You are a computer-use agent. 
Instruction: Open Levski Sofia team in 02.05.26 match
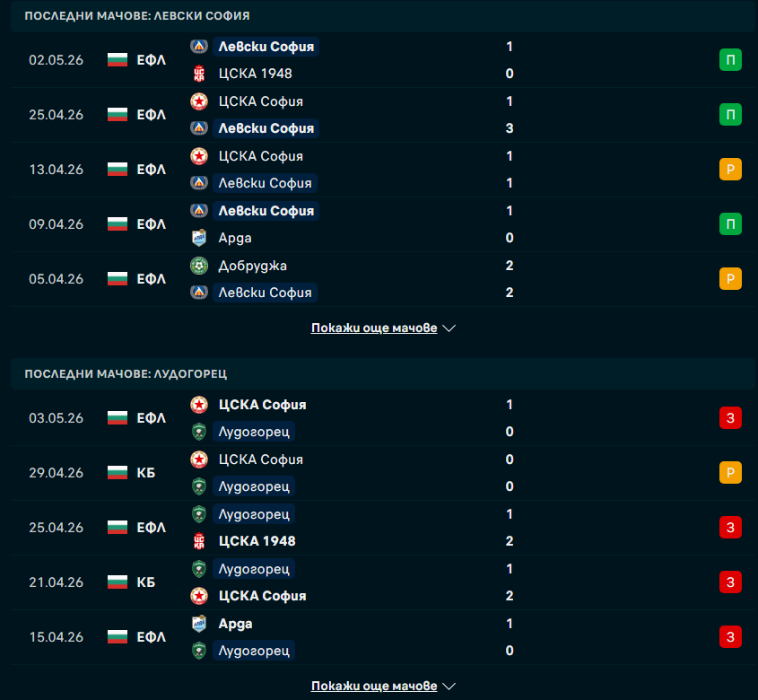point(266,47)
